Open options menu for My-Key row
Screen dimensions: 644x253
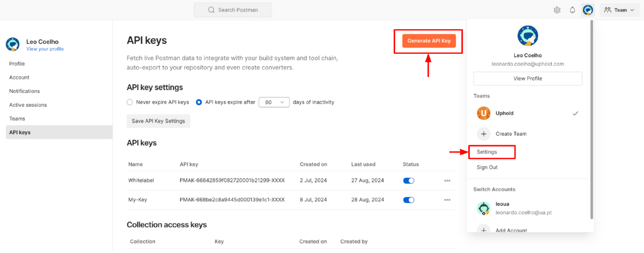coord(447,200)
